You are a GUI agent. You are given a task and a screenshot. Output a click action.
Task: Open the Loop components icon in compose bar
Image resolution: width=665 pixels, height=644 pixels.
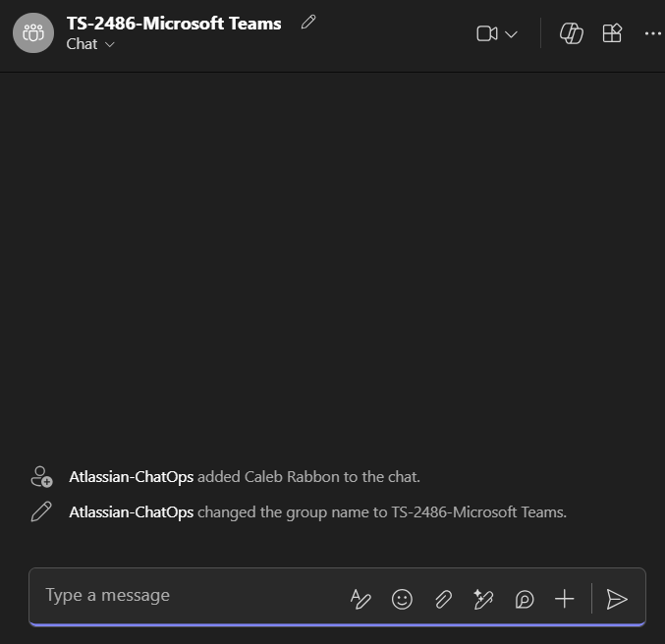tap(525, 600)
